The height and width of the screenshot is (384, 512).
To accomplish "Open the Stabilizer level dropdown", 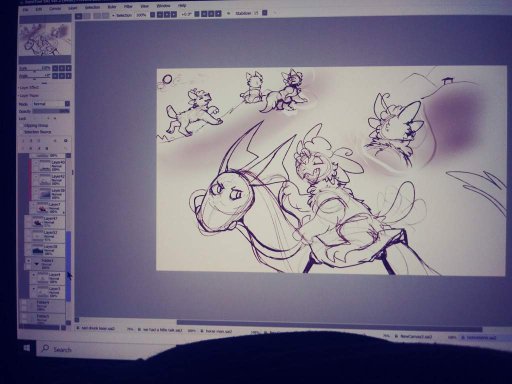I will point(265,13).
